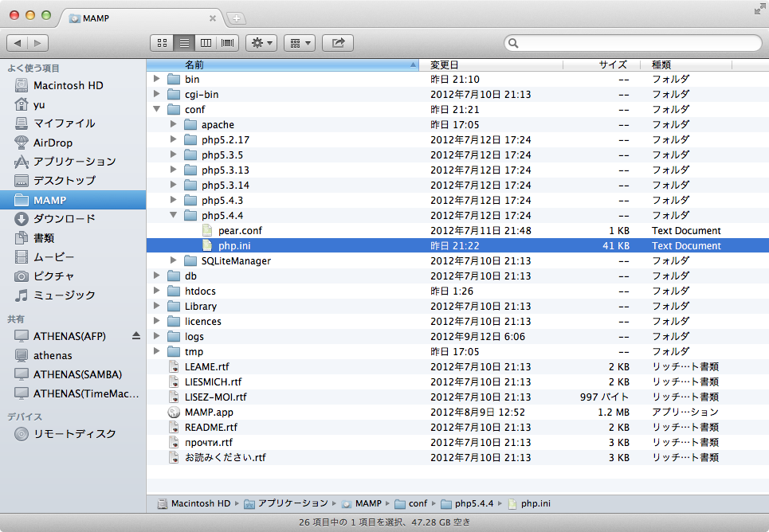Collapse the conf folder
This screenshot has width=769, height=532.
[156, 109]
